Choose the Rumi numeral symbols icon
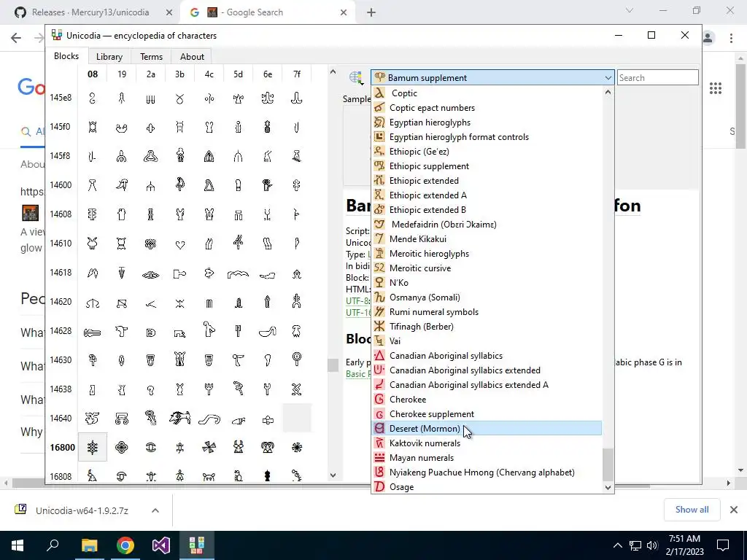747x560 pixels. [379, 312]
